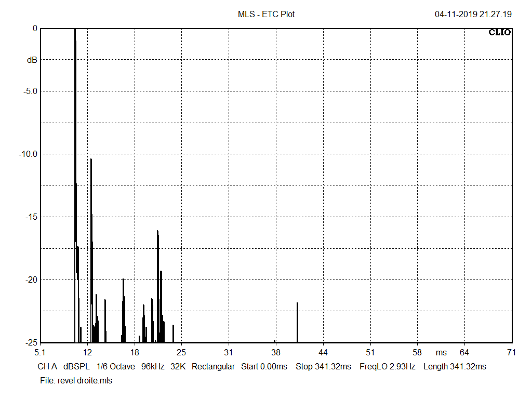Click the 'Start 0.00ms' text
Screen dimensions: 532x399
[264, 366]
